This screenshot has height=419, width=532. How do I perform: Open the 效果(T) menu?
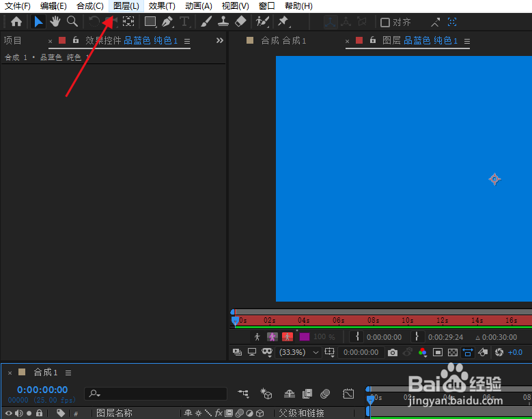pyautogui.click(x=162, y=5)
